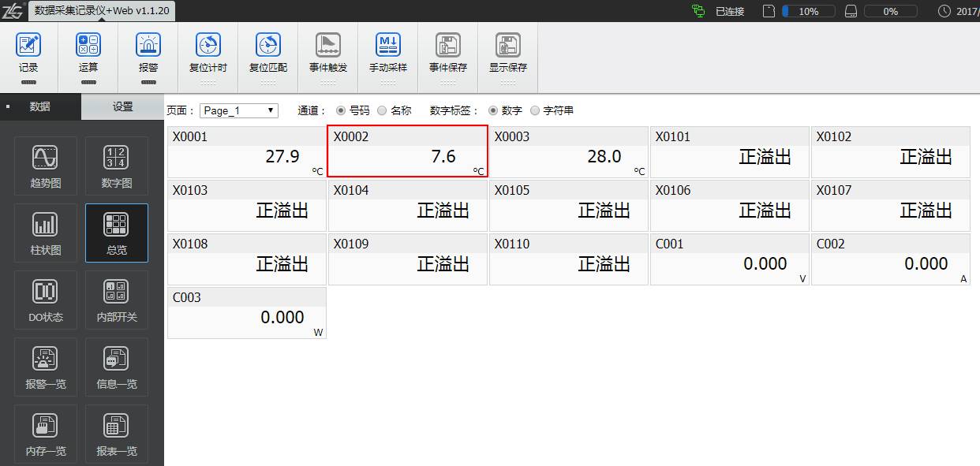
Task: Open the 运算 (Calculation) toolbar icon
Action: coord(88,46)
